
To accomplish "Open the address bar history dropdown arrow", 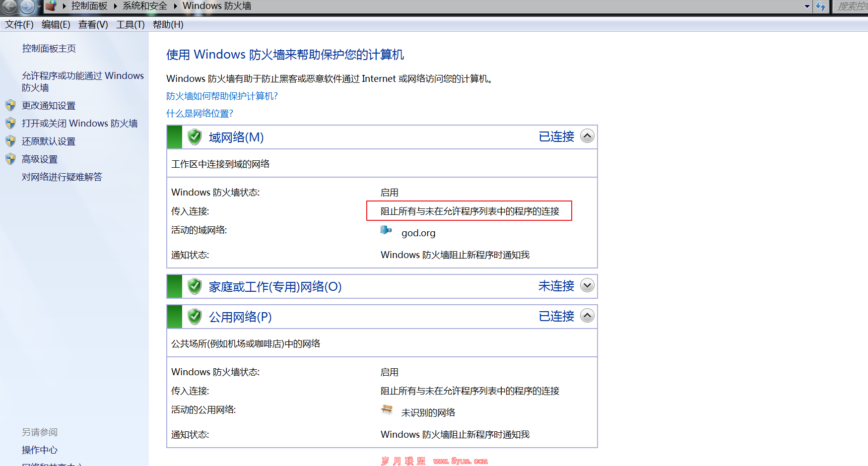I will pos(807,6).
